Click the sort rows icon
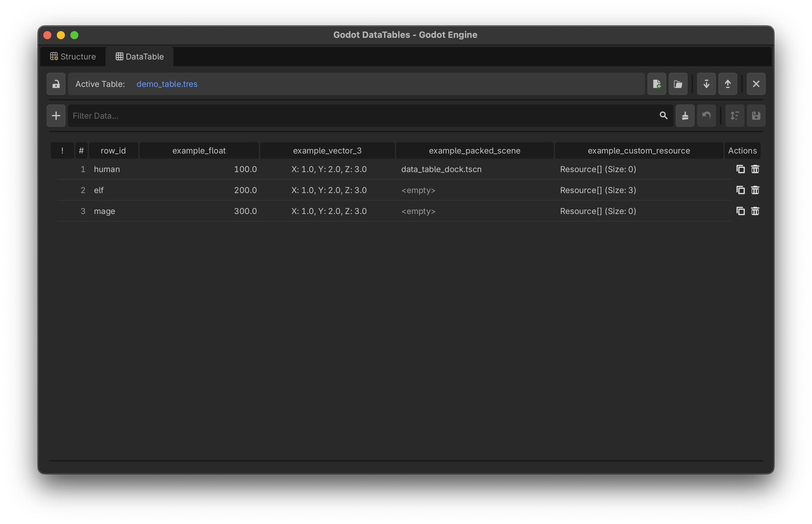812x524 pixels. coord(734,116)
